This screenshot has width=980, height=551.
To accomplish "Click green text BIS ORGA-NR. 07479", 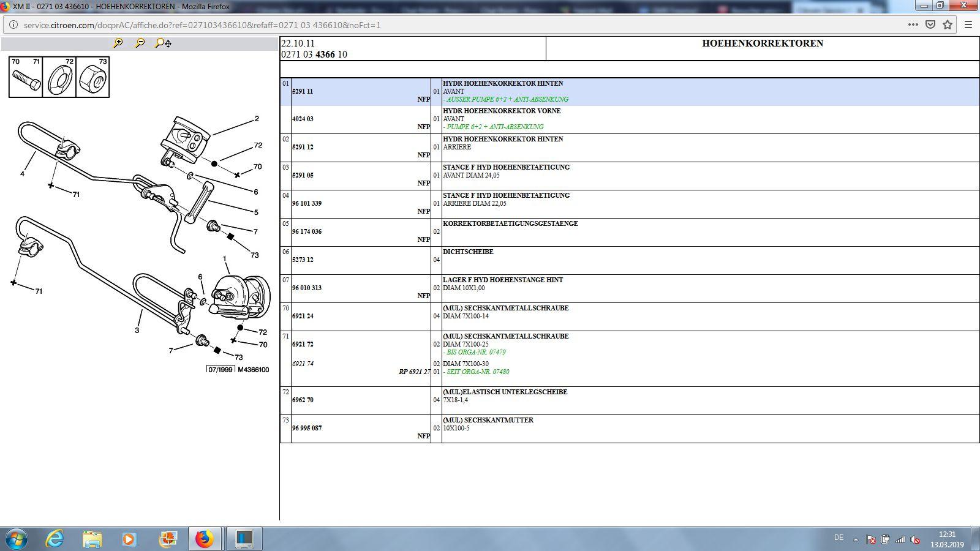I will [x=476, y=352].
